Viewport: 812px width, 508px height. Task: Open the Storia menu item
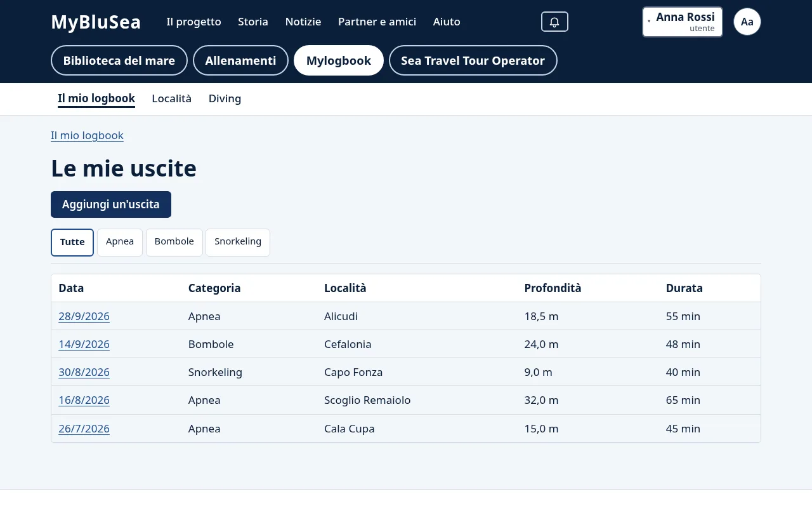[x=253, y=22]
